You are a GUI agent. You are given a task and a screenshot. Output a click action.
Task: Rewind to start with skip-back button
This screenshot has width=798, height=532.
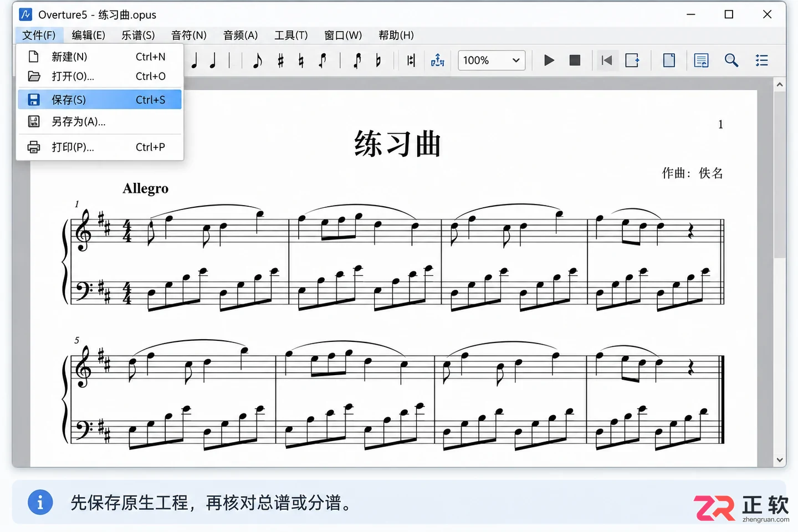point(607,60)
